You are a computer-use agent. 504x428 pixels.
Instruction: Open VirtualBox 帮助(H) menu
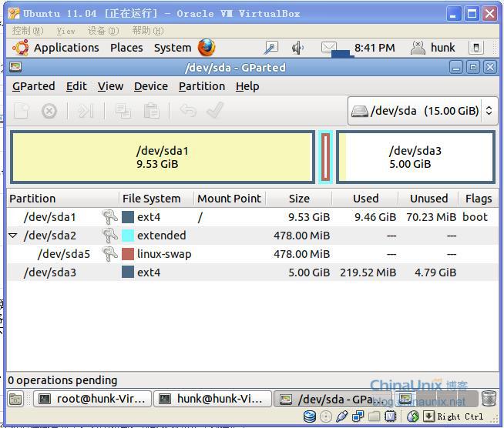[x=148, y=31]
